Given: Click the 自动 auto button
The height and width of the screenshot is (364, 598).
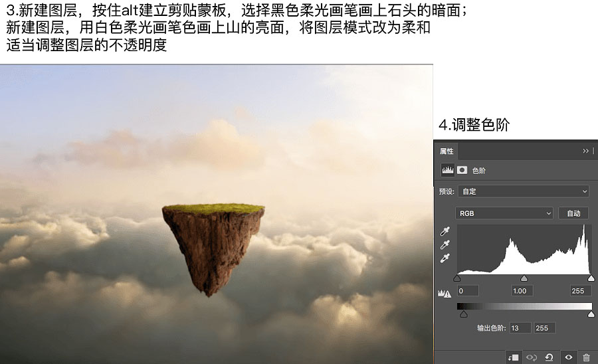Looking at the screenshot, I should (x=574, y=213).
